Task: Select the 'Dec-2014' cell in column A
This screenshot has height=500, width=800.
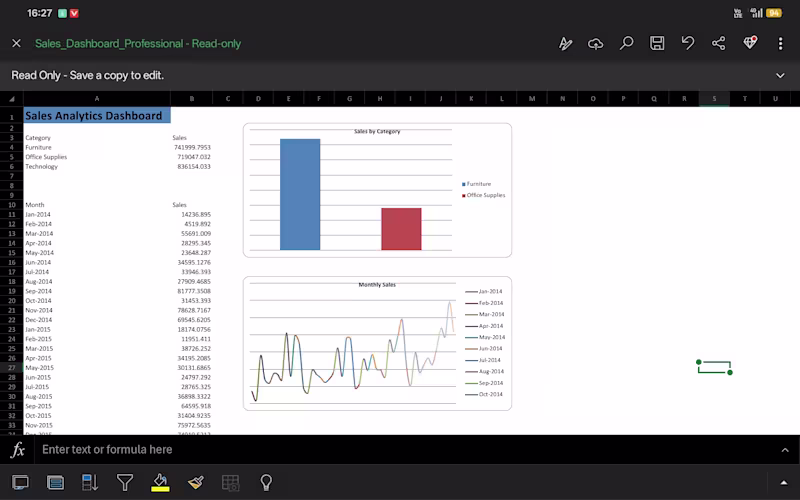Action: [97, 320]
